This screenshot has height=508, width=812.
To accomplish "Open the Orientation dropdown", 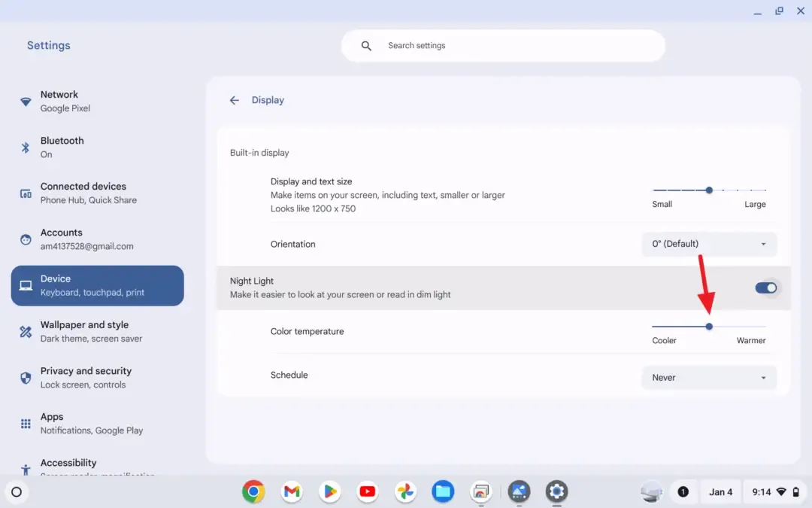I will [709, 244].
